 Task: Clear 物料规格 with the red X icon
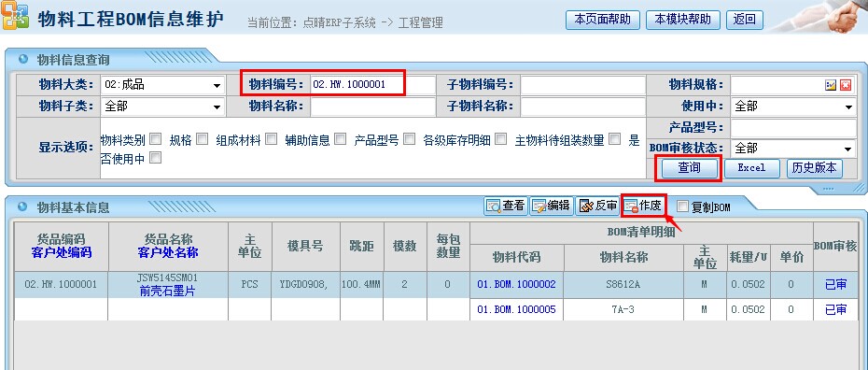(846, 85)
